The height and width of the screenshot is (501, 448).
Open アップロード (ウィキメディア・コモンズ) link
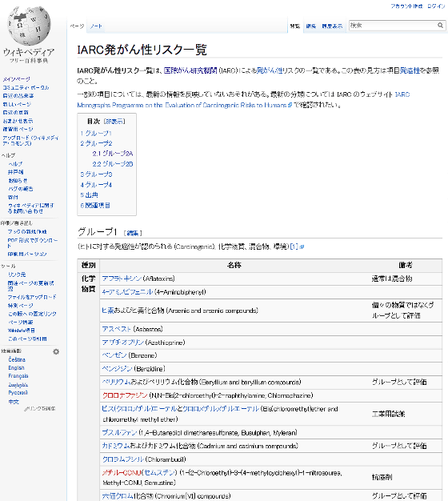pyautogui.click(x=30, y=141)
